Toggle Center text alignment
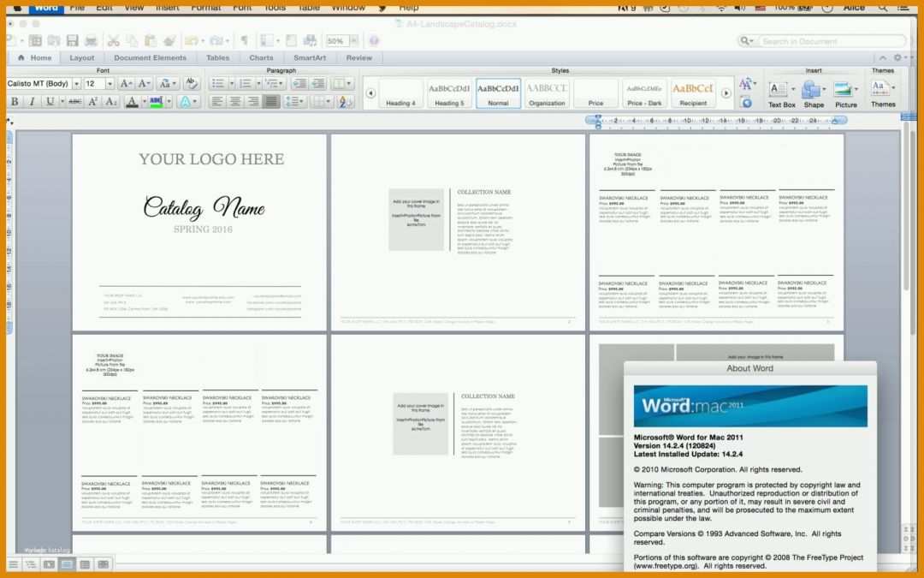 [235, 101]
